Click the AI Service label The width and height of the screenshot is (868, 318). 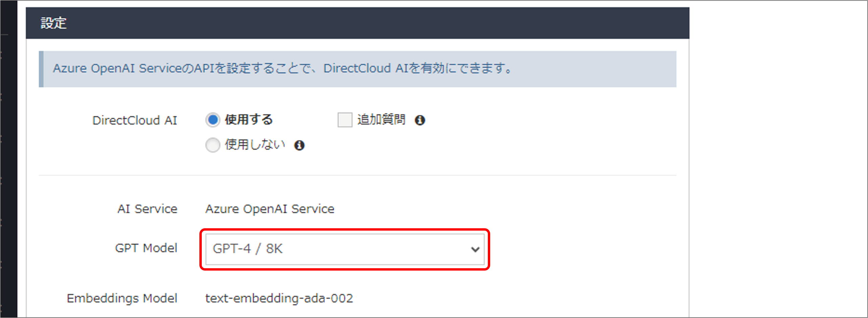point(147,209)
